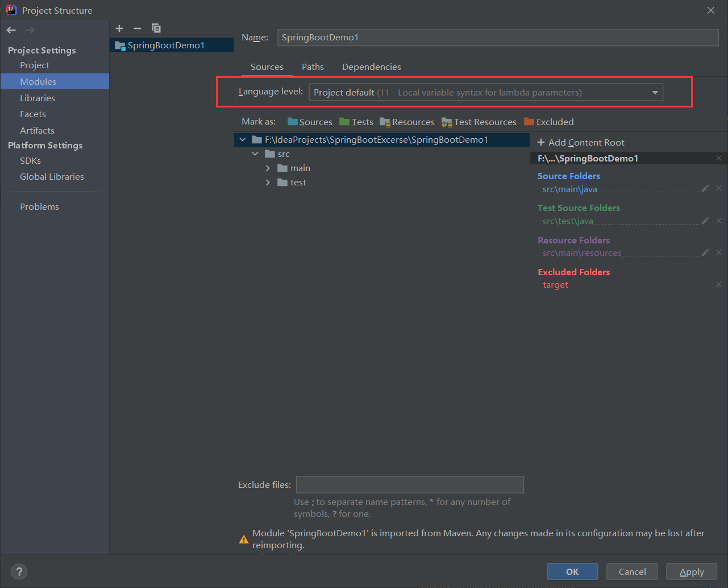Collapse the src folder node

point(255,154)
